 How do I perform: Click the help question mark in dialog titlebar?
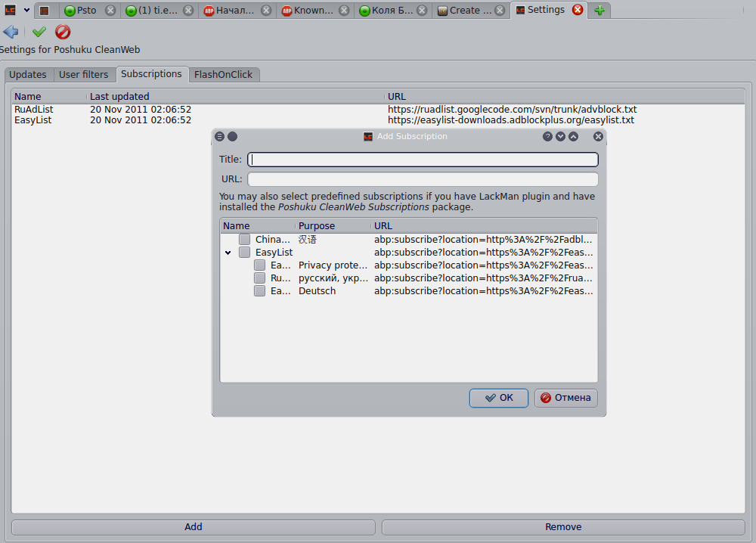(547, 136)
